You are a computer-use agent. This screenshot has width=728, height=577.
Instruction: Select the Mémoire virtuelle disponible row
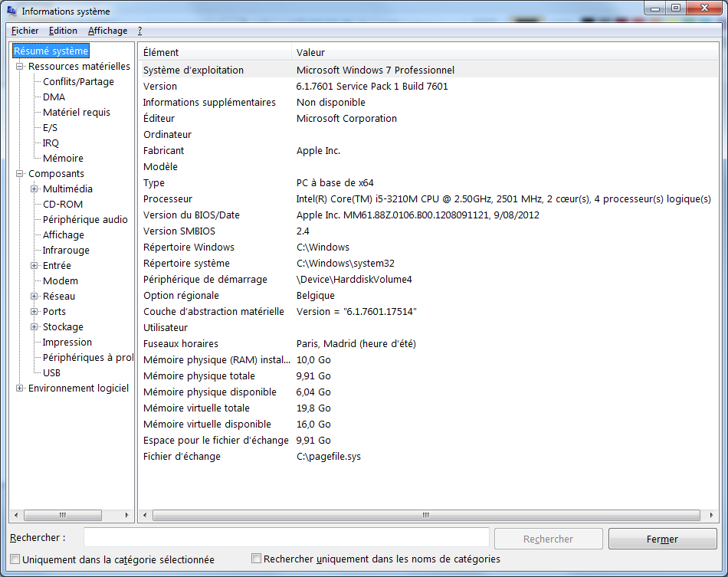pyautogui.click(x=428, y=425)
